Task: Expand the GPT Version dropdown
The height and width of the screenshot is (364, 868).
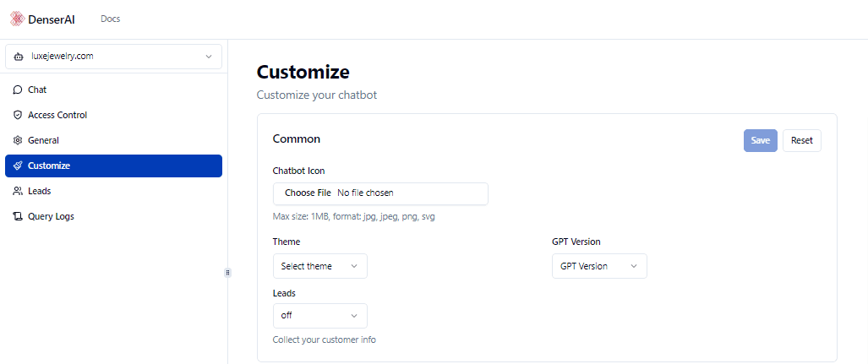Action: (x=599, y=266)
